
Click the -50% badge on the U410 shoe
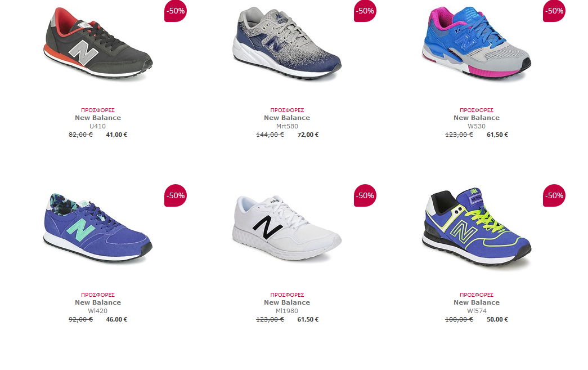pyautogui.click(x=176, y=11)
